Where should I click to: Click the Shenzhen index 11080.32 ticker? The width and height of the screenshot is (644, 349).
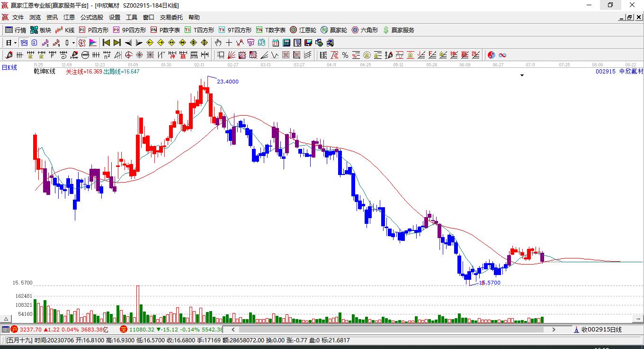pyautogui.click(x=171, y=330)
